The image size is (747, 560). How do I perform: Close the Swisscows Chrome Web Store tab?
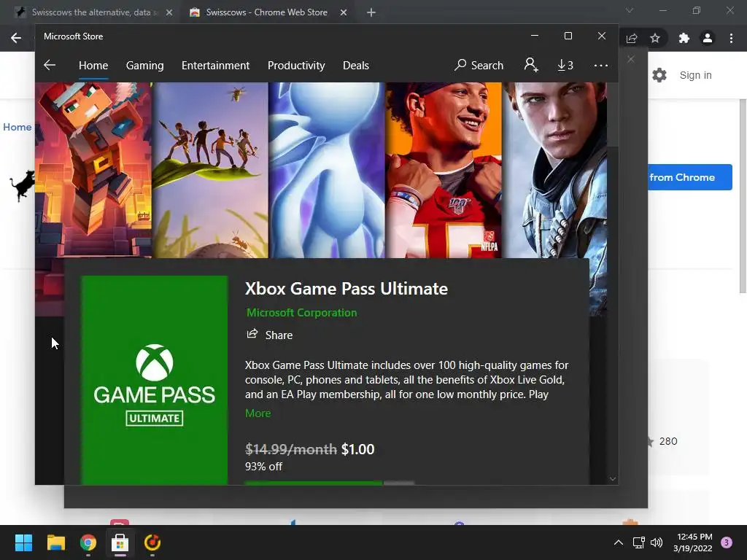[x=344, y=12]
